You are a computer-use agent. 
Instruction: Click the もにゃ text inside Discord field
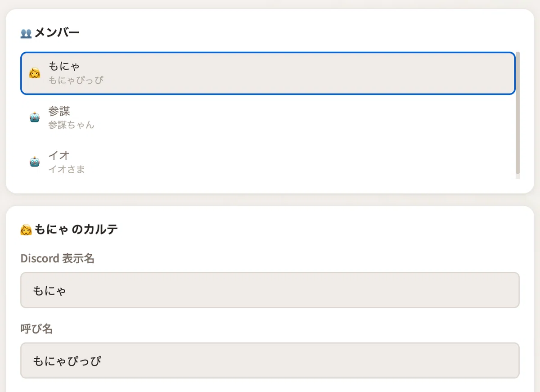(49, 291)
